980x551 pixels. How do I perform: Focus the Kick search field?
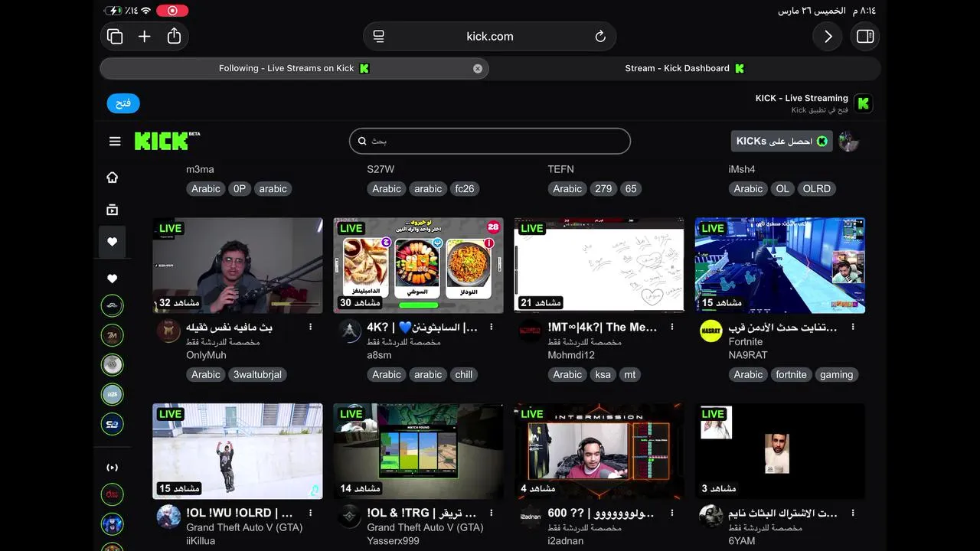point(490,141)
